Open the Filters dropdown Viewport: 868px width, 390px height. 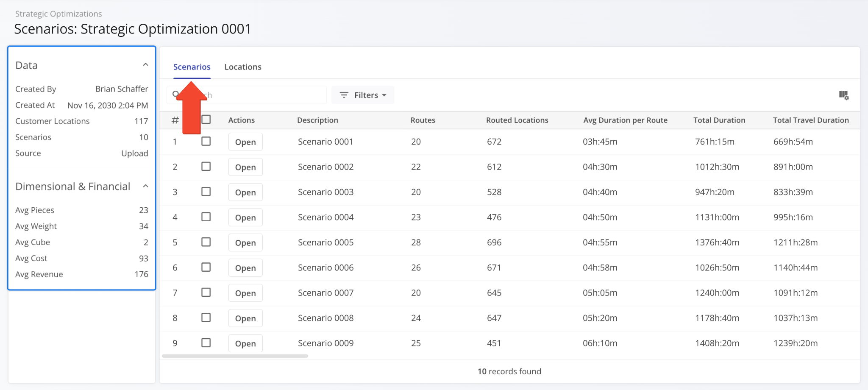coord(363,95)
